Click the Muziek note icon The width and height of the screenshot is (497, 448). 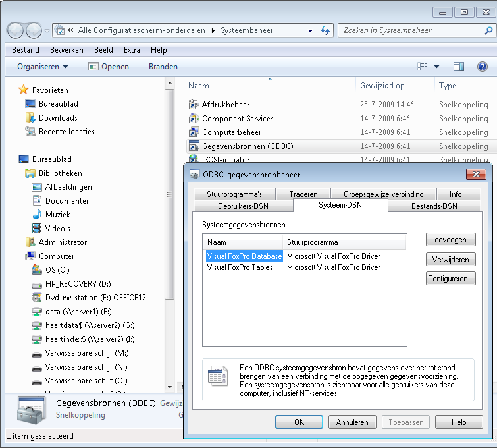37,215
